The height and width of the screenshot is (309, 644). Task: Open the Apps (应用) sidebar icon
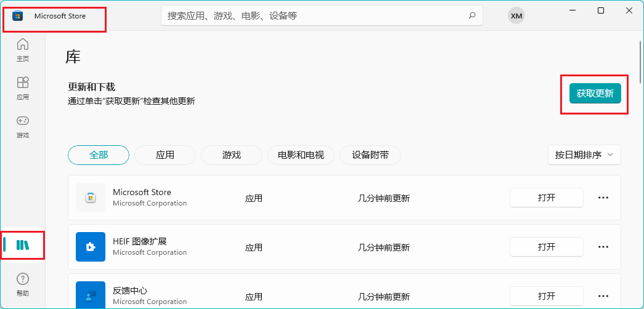point(23,88)
